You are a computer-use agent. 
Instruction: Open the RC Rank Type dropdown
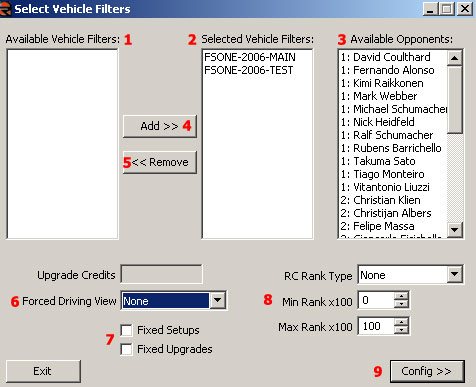point(455,275)
